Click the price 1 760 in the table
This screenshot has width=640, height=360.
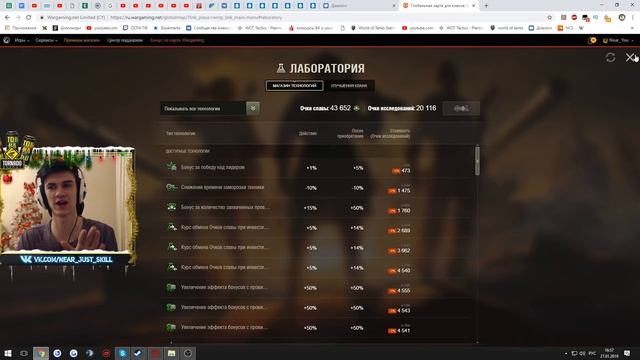point(404,211)
